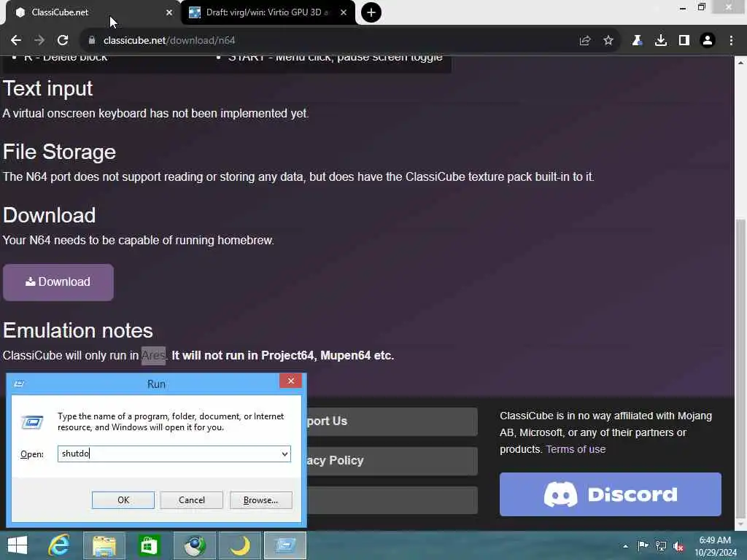Screen dimensions: 747x560
Task: Bookmark this page with the star icon
Action: click(x=608, y=41)
